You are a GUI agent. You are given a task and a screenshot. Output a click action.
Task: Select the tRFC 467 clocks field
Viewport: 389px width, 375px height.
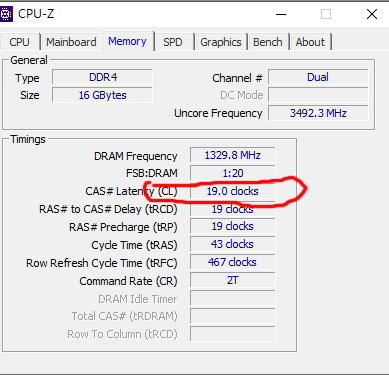tap(233, 262)
